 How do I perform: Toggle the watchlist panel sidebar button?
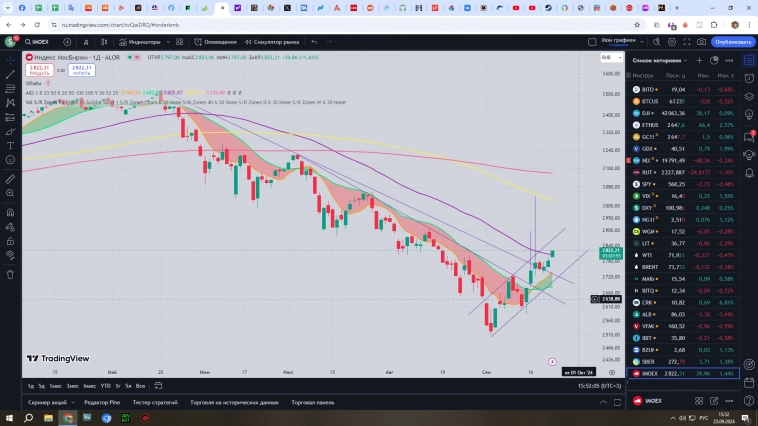pos(749,60)
